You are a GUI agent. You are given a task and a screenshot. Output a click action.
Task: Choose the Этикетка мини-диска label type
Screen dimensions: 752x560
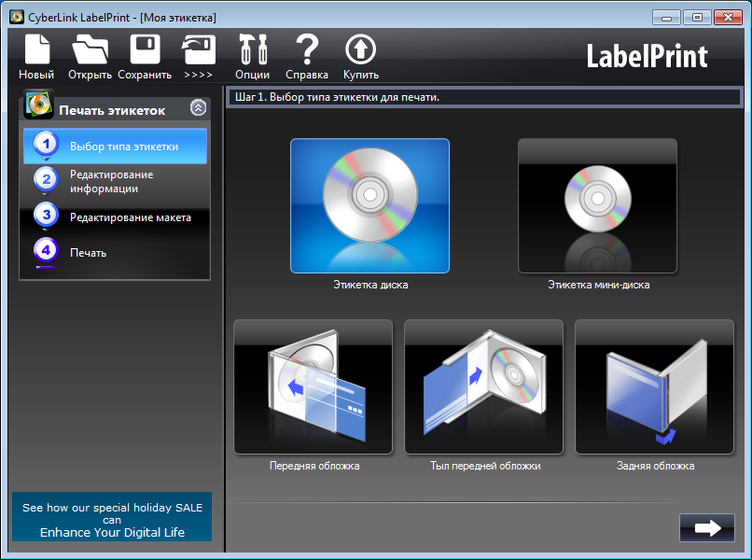[597, 206]
